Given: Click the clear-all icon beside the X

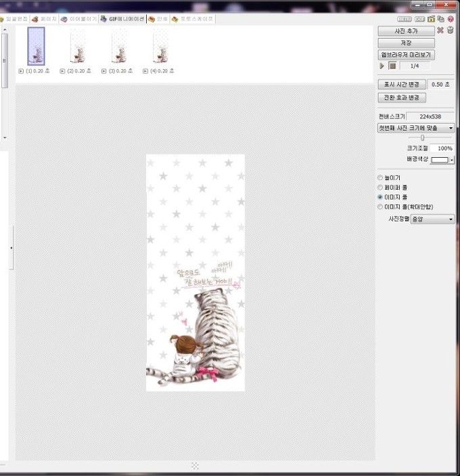Looking at the screenshot, I should coord(451,30).
